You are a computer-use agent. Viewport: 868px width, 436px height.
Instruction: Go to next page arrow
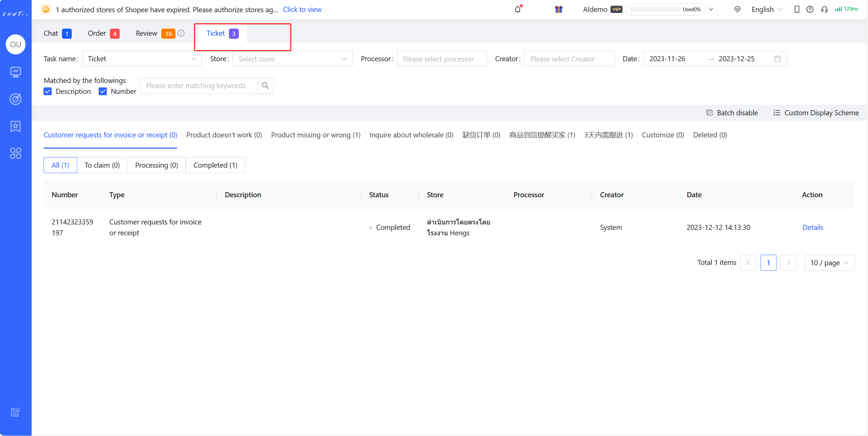click(x=788, y=263)
